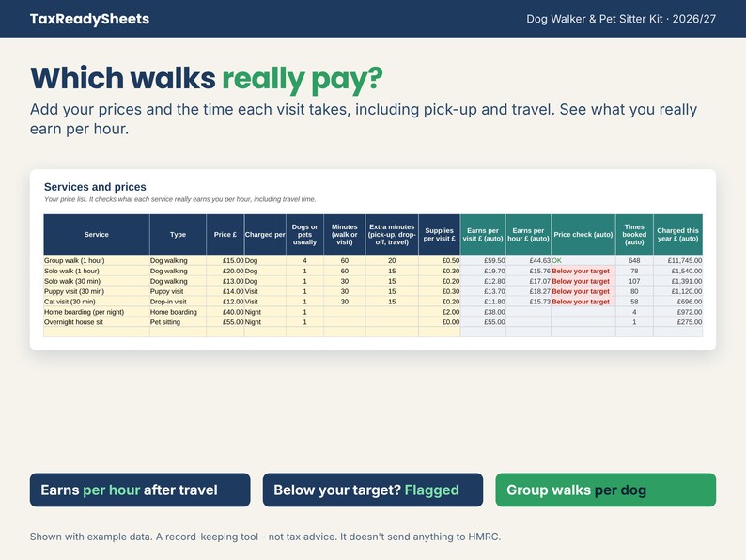The height and width of the screenshot is (560, 746).
Task: Click the 'Shown with example data' disclaimer text
Action: coord(266,537)
